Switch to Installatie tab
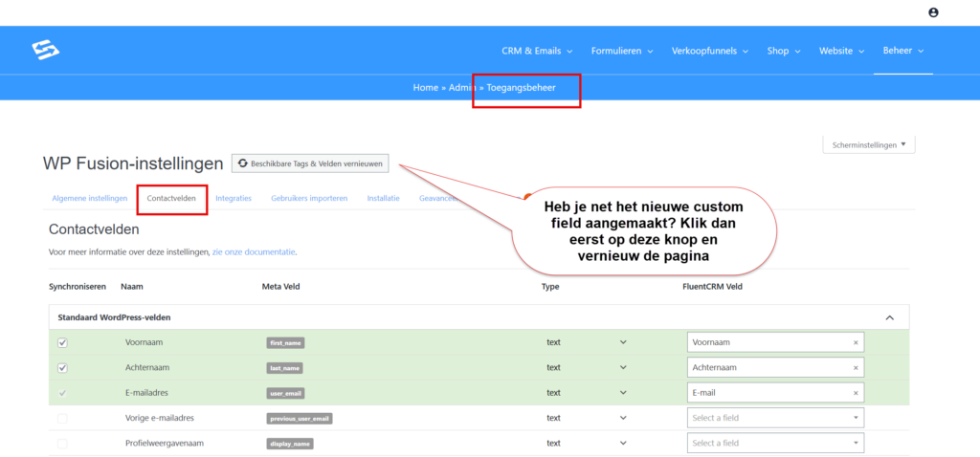980x457 pixels. pos(383,199)
